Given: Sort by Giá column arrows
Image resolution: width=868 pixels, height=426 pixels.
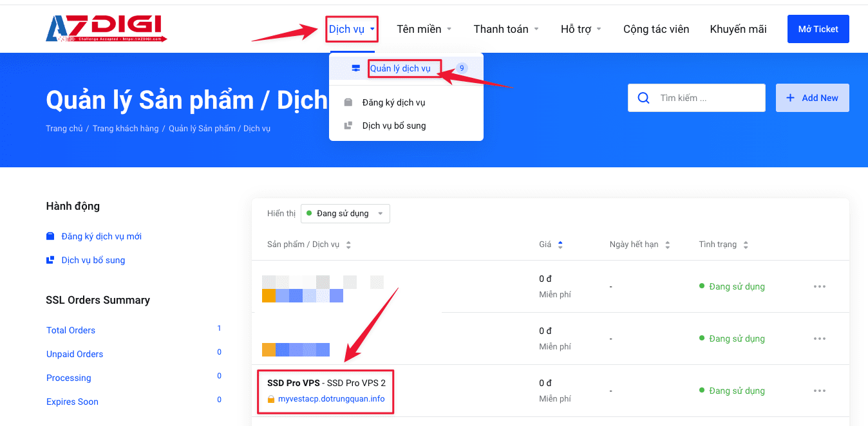Looking at the screenshot, I should [560, 245].
